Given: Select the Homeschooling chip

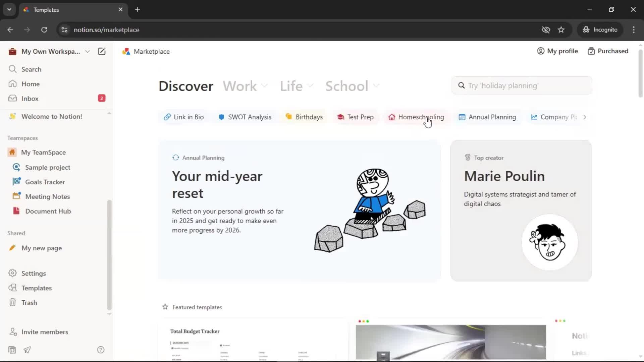Looking at the screenshot, I should tap(416, 117).
